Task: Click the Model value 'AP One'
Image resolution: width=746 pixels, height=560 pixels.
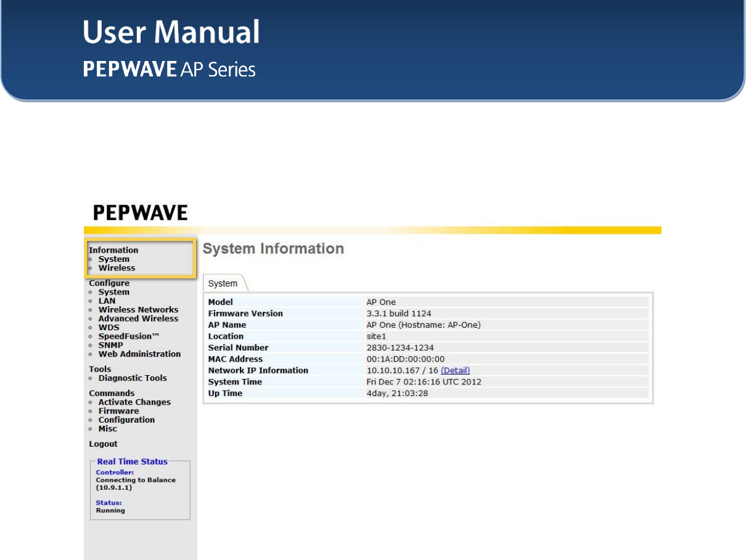Action: click(381, 302)
